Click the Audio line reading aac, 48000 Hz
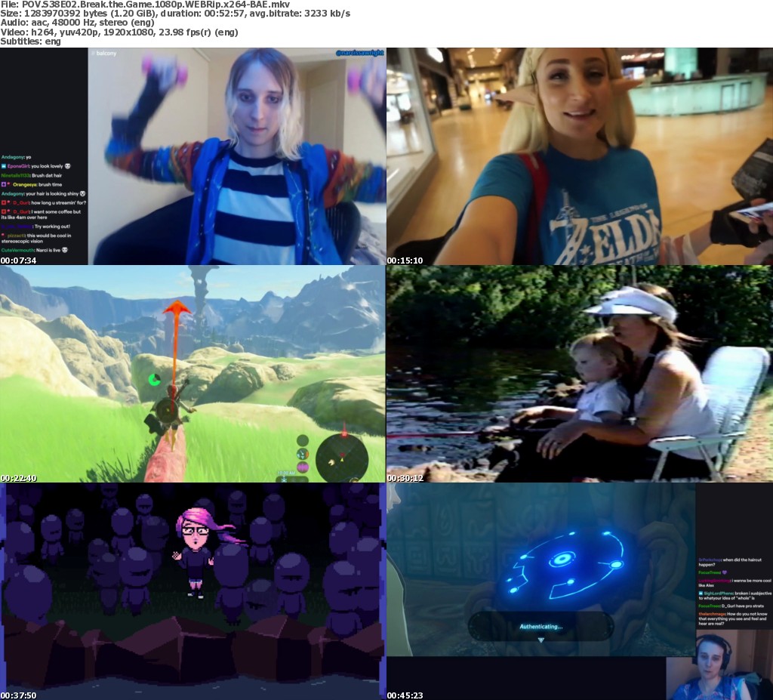The width and height of the screenshot is (773, 700). click(78, 23)
